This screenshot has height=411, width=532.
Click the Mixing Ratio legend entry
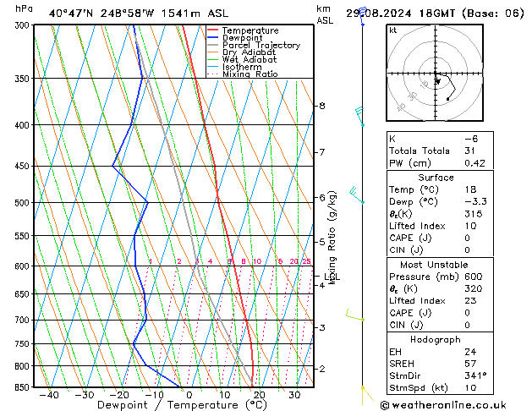[x=250, y=74]
